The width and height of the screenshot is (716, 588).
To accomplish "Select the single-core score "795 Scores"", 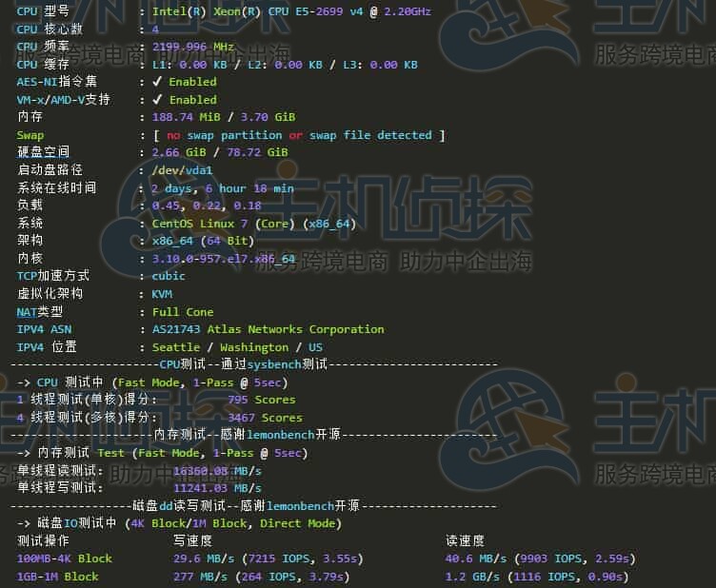I will 262,400.
